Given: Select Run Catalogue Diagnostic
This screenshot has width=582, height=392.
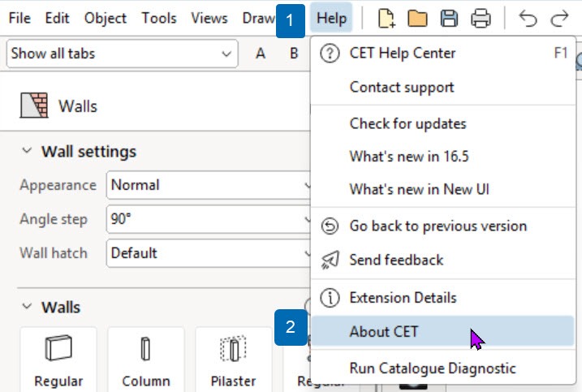Looking at the screenshot, I should 443,368.
